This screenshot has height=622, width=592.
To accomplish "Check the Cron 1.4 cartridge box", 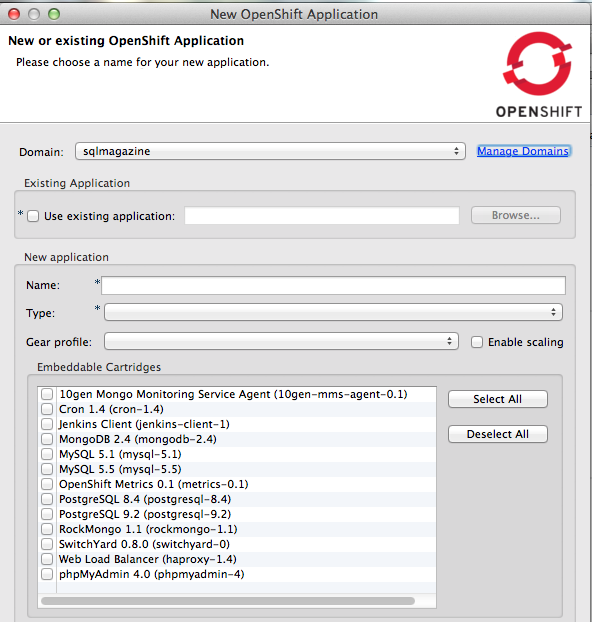I will pos(47,409).
